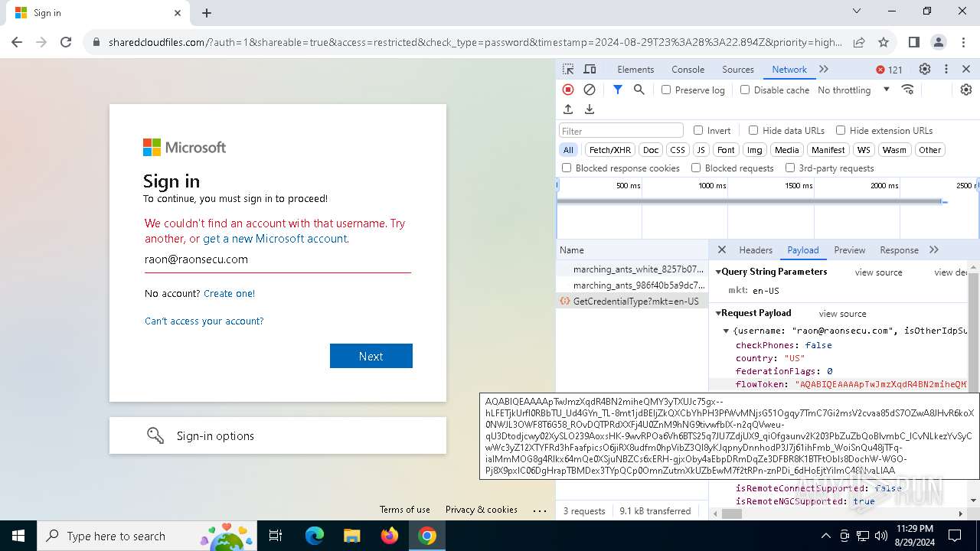Image resolution: width=980 pixels, height=551 pixels.
Task: Tick Blocked requests checkbox
Action: (x=696, y=168)
